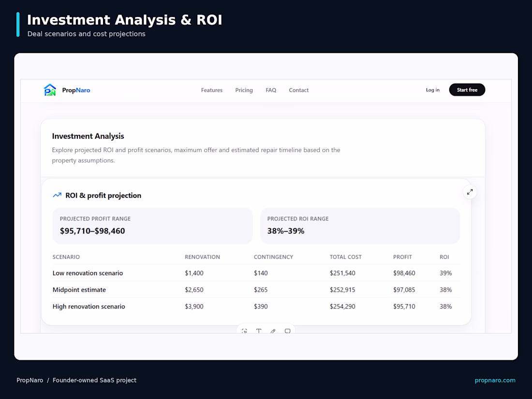Viewport: 532px width, 399px height.
Task: Click the SCENARIO column header
Action: click(66, 257)
